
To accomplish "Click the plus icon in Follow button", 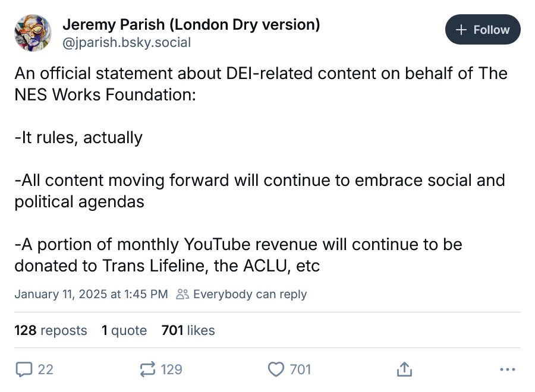I will click(x=461, y=30).
